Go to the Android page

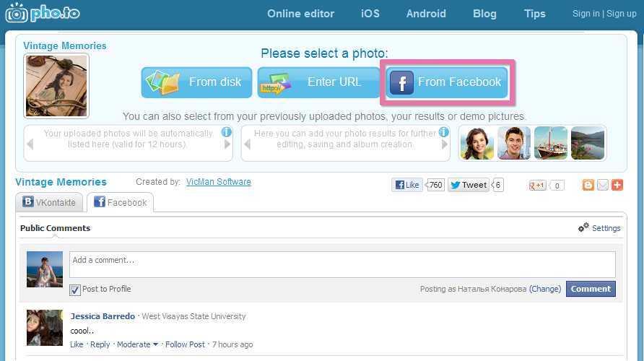(x=426, y=14)
